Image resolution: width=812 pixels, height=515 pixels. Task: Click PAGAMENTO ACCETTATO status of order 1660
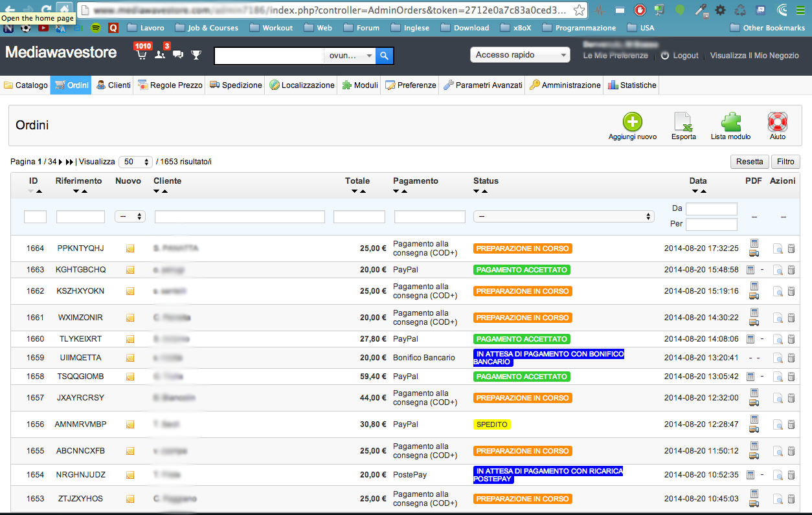pyautogui.click(x=522, y=339)
